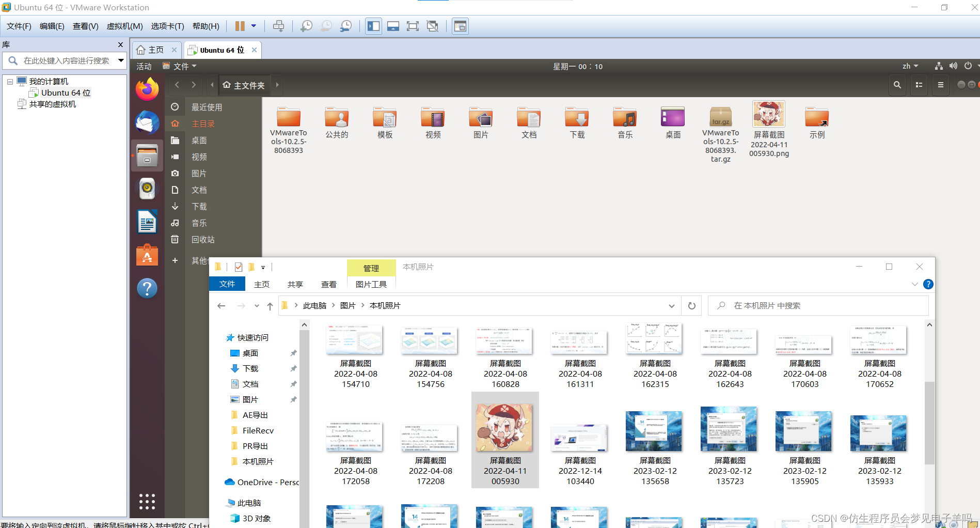Image resolution: width=980 pixels, height=528 pixels.
Task: Toggle Unity mode icon in VMware toolbar
Action: (433, 26)
